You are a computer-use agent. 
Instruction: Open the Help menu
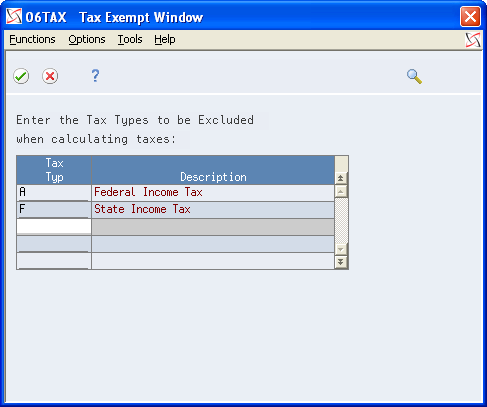(165, 40)
